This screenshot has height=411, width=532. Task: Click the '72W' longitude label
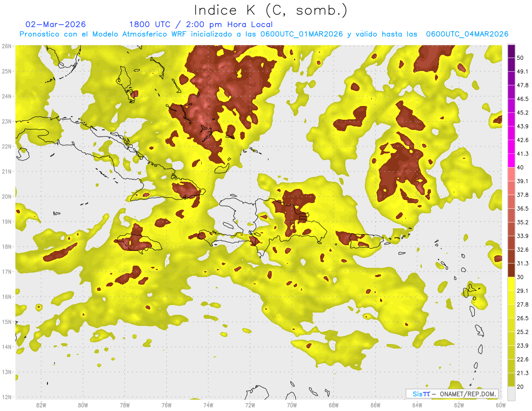coord(250,405)
